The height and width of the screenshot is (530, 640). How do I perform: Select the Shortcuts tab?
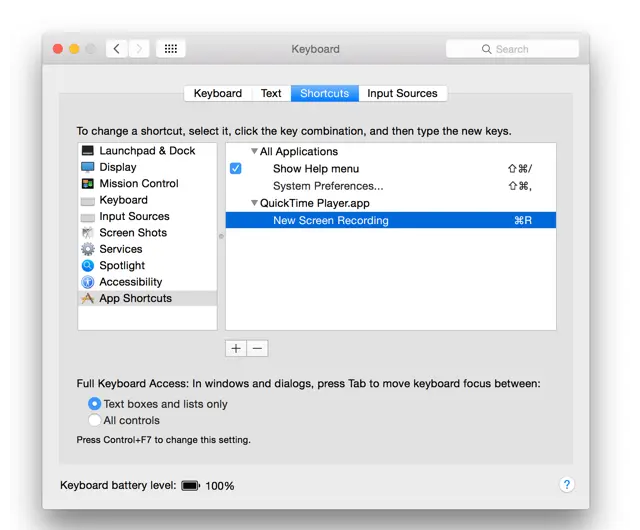pos(325,94)
